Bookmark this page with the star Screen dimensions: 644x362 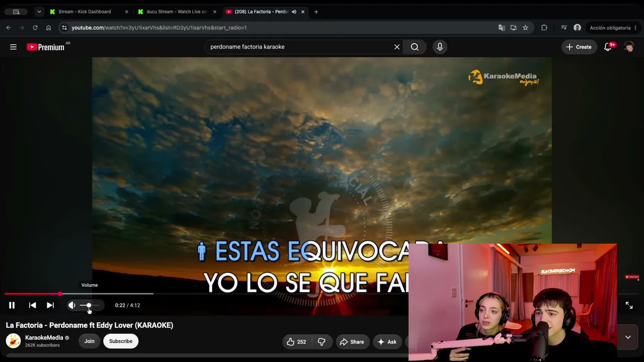click(525, 28)
